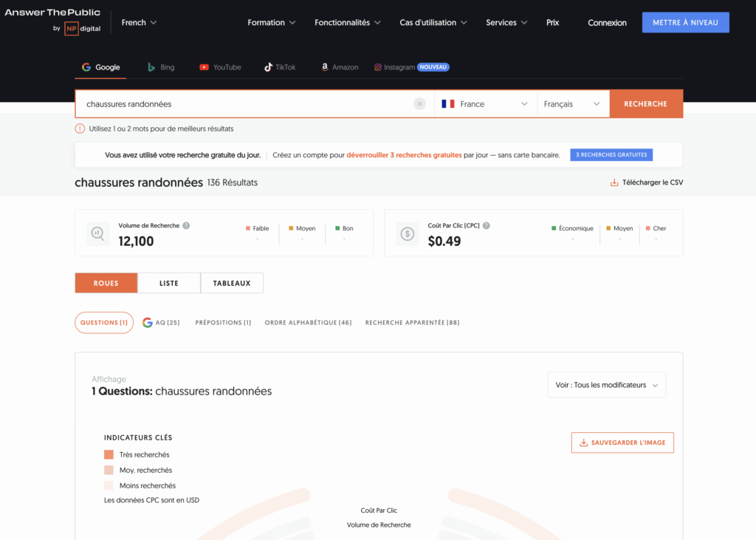Clear the search field with the X icon
This screenshot has width=756, height=540.
pos(419,103)
